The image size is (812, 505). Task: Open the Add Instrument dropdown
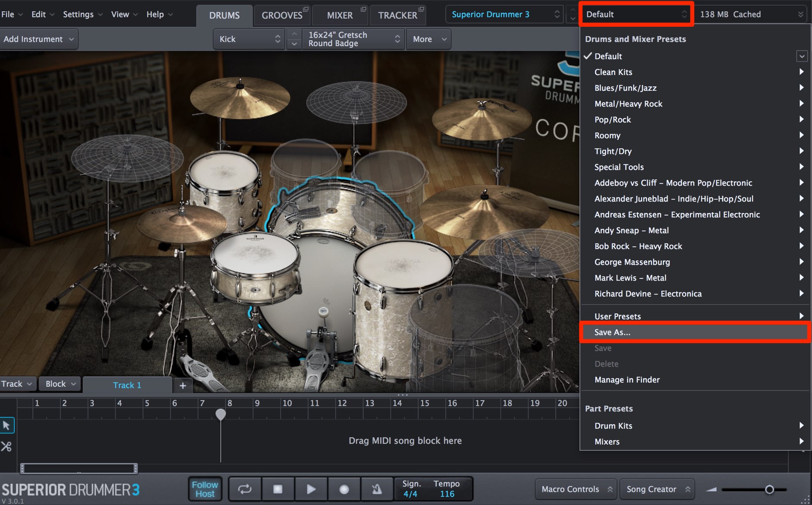pos(39,39)
